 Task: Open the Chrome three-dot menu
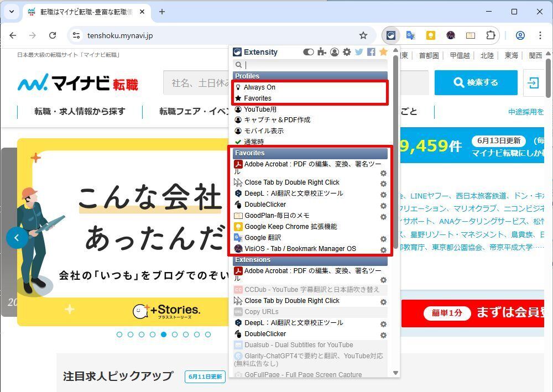(540, 35)
